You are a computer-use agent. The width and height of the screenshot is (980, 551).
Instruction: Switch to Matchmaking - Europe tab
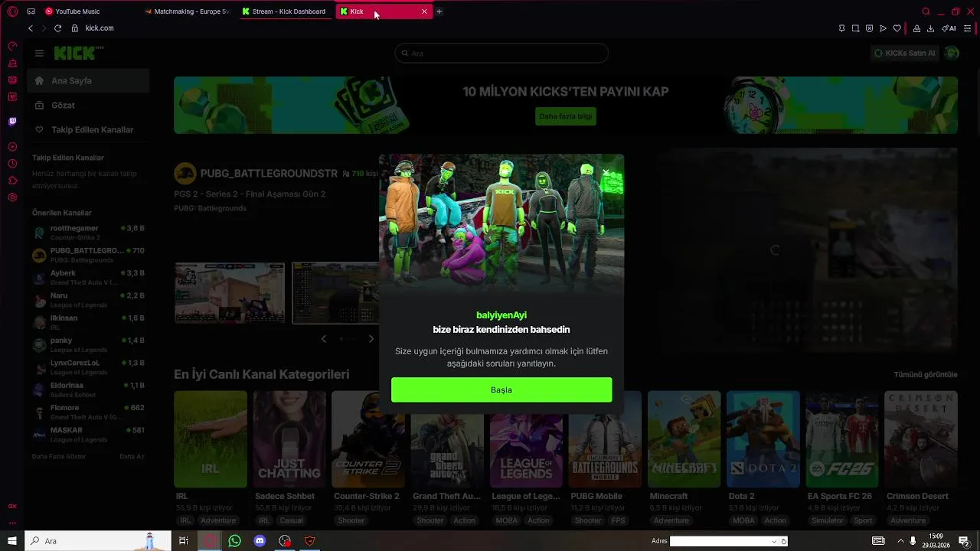point(188,11)
